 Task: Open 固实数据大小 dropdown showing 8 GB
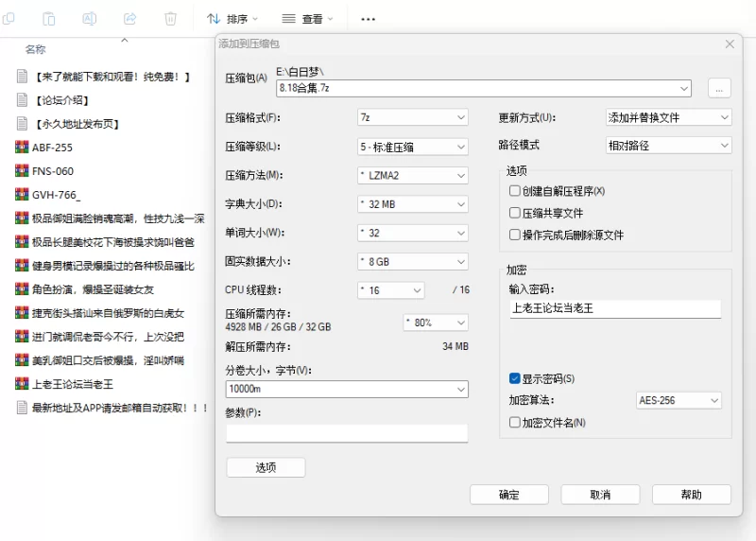coord(413,262)
